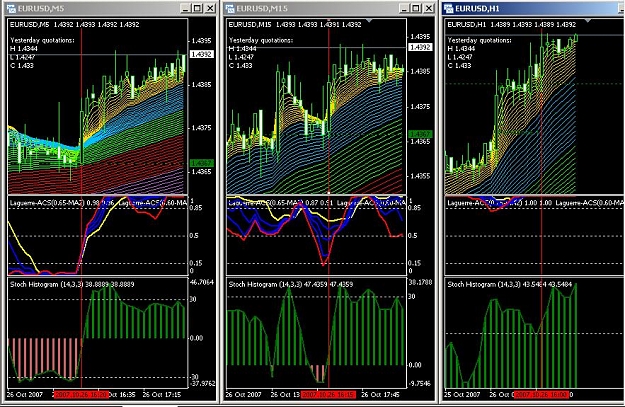The width and height of the screenshot is (625, 407).
Task: Close the EURUSD,M5 chart window
Action: [x=210, y=8]
